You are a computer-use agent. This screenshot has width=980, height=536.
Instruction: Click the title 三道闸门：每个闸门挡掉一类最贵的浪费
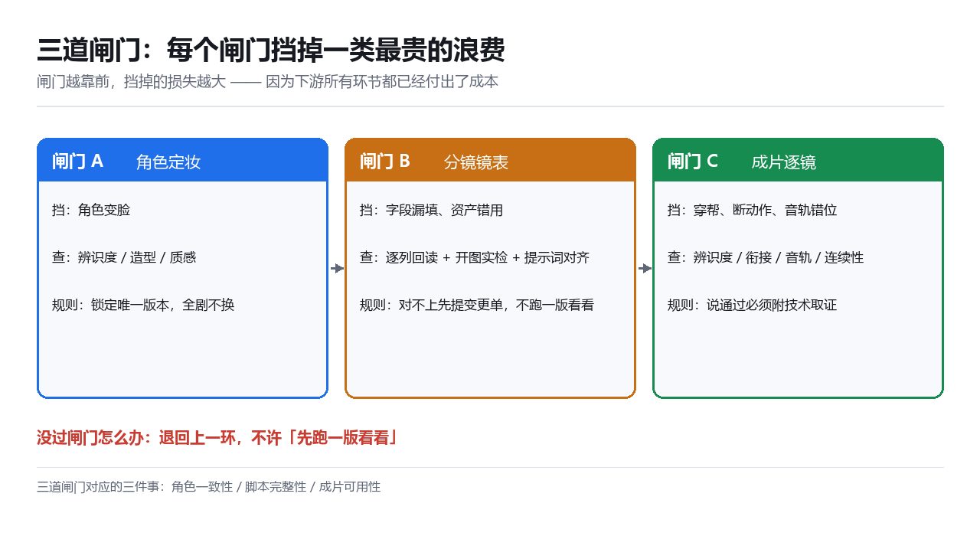pyautogui.click(x=271, y=51)
